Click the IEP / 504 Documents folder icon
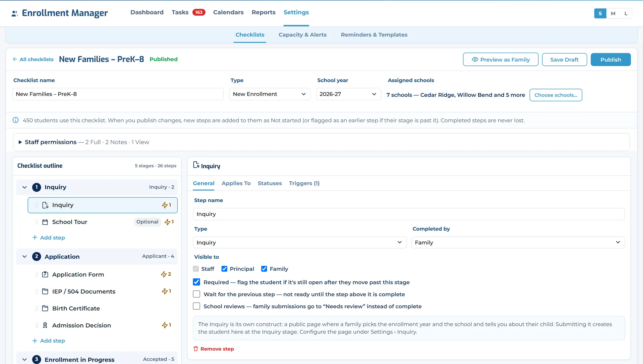 pyautogui.click(x=45, y=291)
